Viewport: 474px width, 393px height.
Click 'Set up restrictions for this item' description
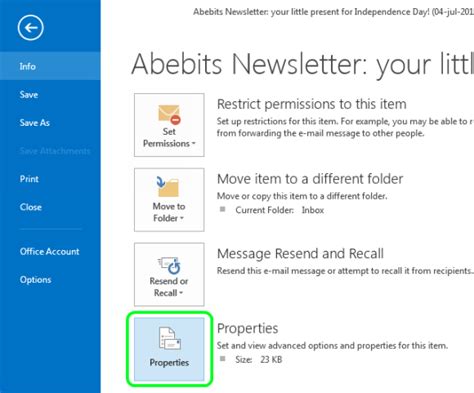point(345,127)
